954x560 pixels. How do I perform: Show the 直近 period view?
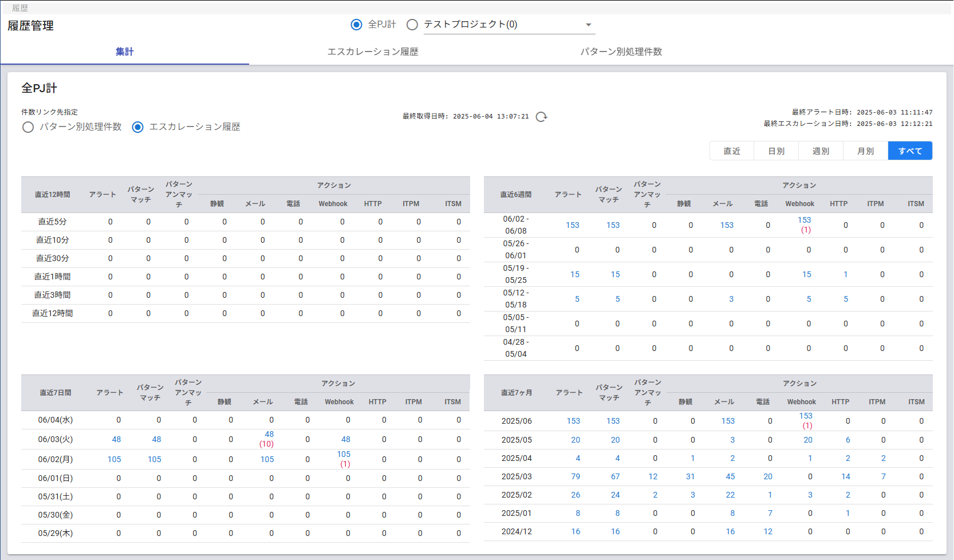(x=731, y=151)
